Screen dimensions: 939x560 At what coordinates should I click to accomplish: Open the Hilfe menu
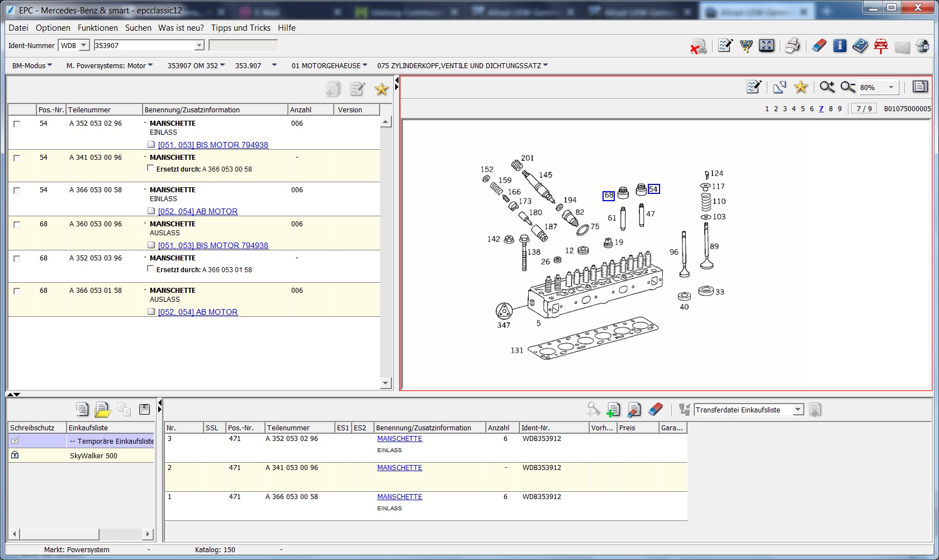[x=287, y=28]
